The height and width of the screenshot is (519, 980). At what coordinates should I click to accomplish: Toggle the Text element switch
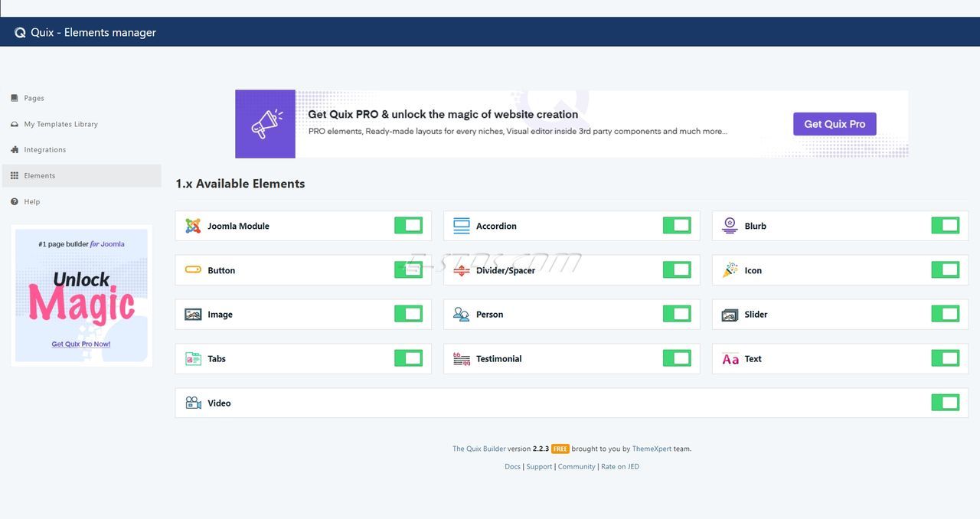[x=946, y=358]
